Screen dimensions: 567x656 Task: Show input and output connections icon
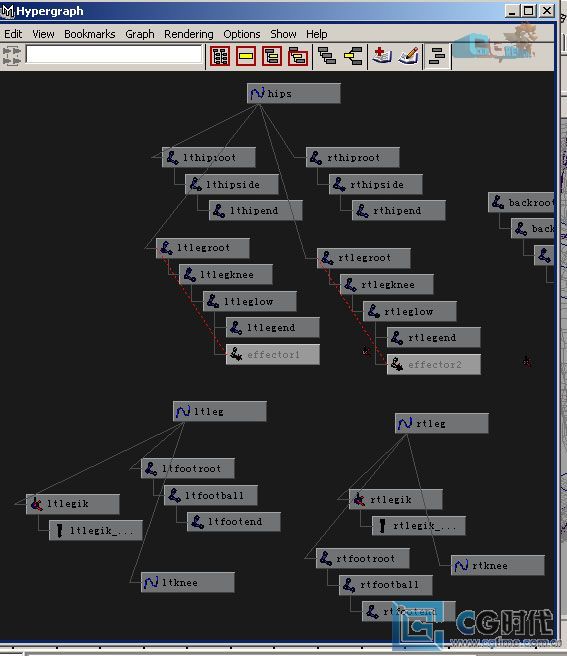[x=353, y=56]
